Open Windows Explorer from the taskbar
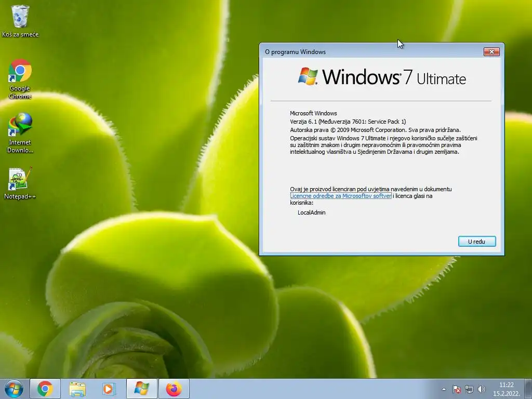The width and height of the screenshot is (532, 399). click(77, 389)
